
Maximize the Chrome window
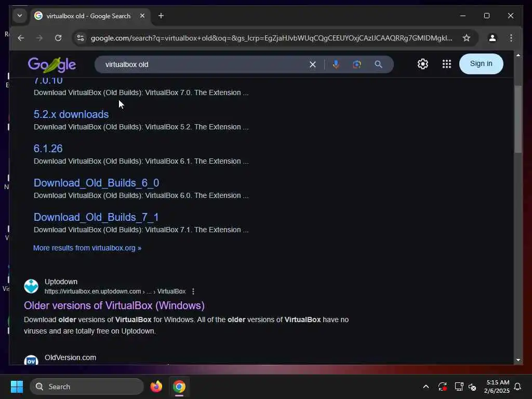click(486, 16)
